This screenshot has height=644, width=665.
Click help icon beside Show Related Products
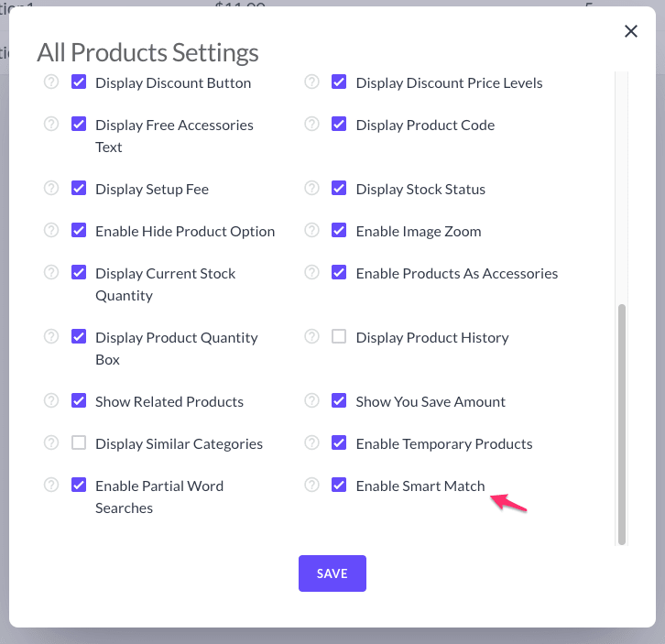click(x=51, y=401)
